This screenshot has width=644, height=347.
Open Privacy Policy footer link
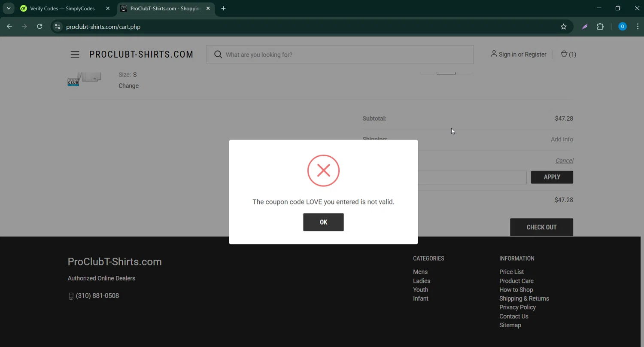(517, 307)
